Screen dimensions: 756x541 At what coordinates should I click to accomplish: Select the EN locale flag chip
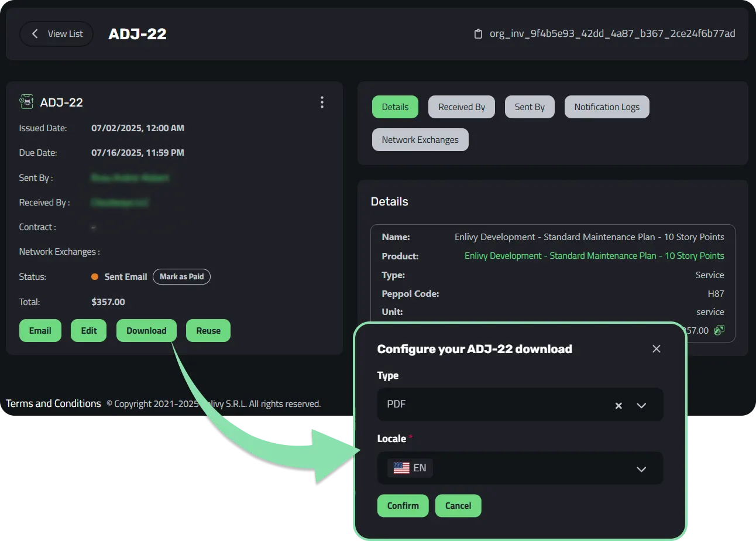point(410,468)
